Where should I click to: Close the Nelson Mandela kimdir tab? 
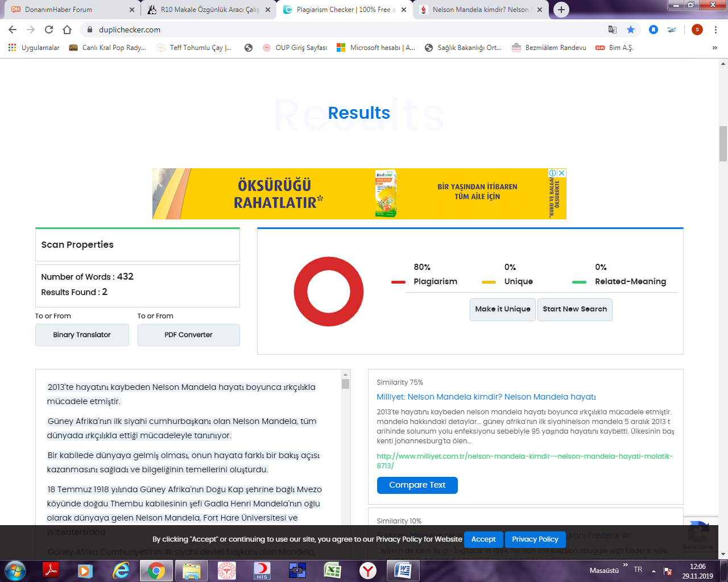[540, 10]
